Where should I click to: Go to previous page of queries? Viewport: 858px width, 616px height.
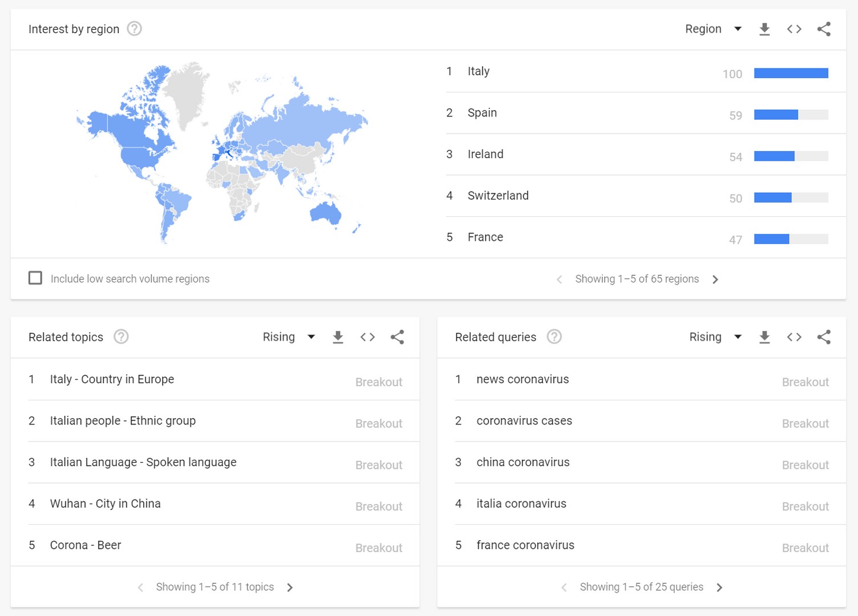pyautogui.click(x=564, y=587)
